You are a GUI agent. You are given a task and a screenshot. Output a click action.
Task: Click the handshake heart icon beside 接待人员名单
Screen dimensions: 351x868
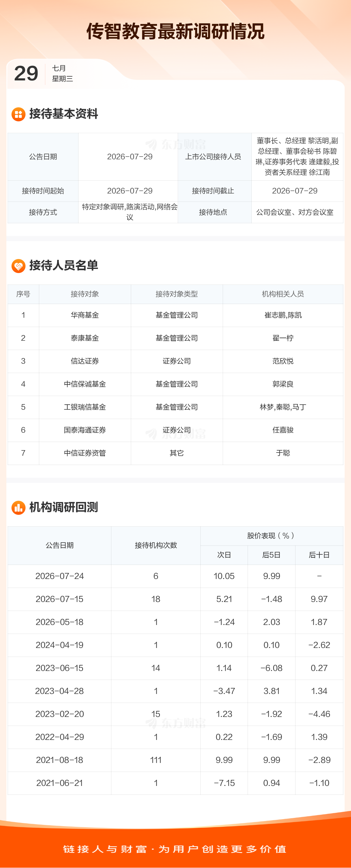[19, 266]
